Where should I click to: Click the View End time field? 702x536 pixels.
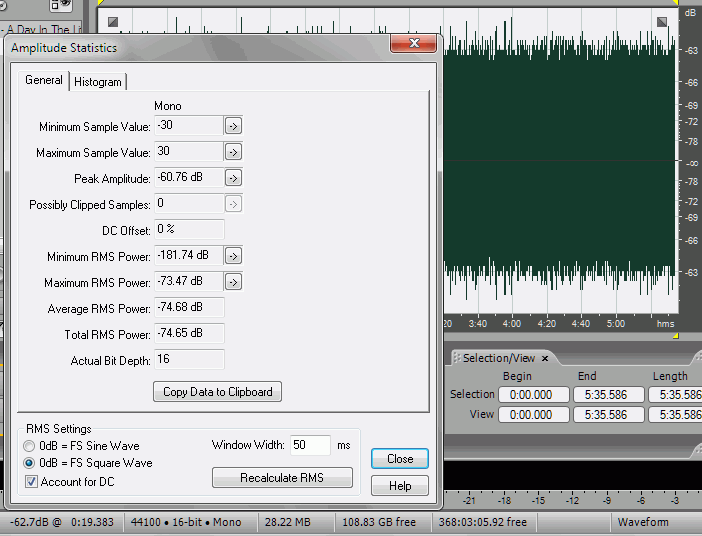609,415
